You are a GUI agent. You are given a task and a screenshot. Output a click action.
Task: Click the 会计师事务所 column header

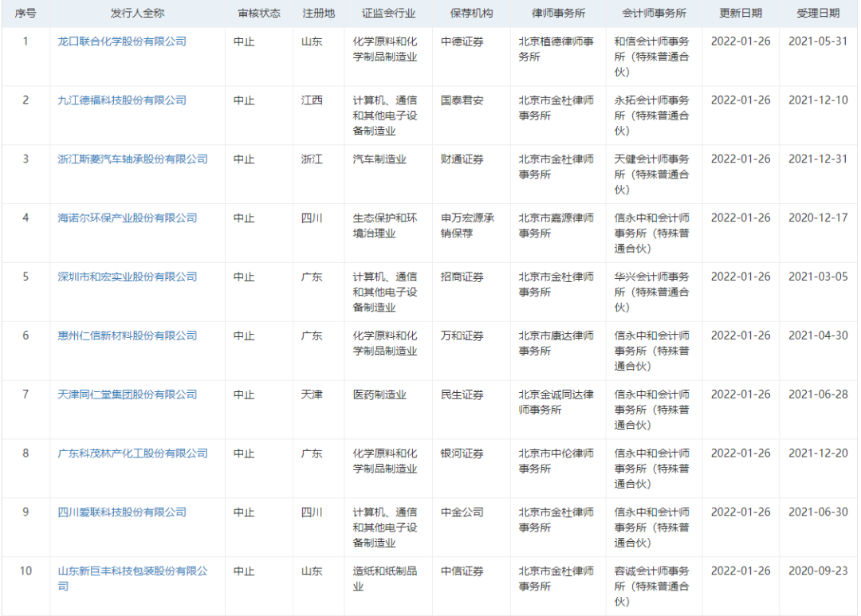tap(654, 14)
